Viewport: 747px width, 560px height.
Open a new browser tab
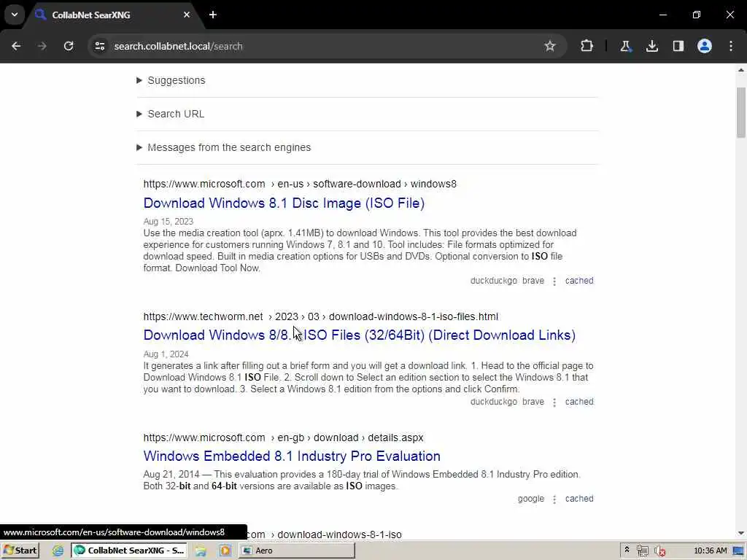(213, 15)
